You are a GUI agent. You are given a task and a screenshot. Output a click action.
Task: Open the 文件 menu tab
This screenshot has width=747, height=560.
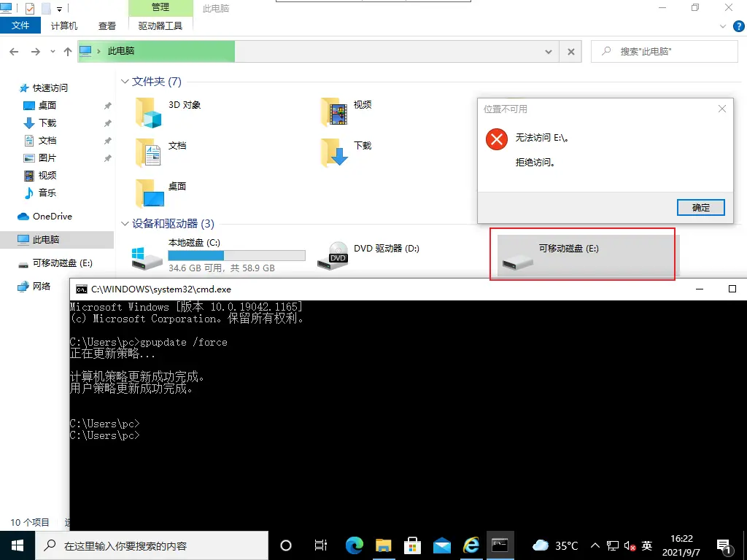(20, 26)
